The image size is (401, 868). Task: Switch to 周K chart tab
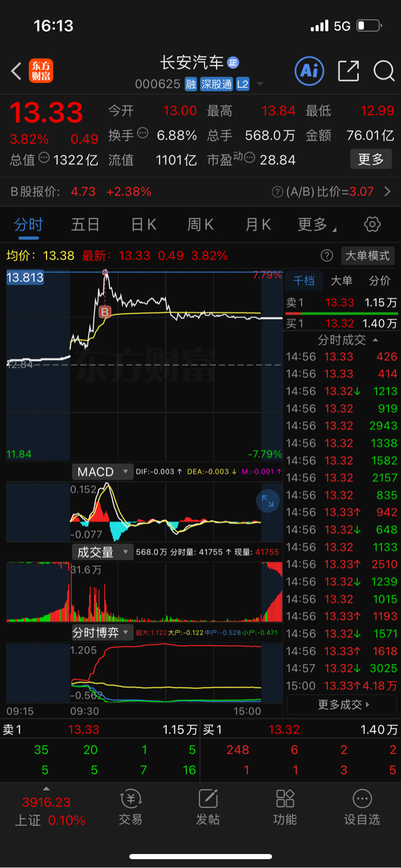(x=200, y=225)
